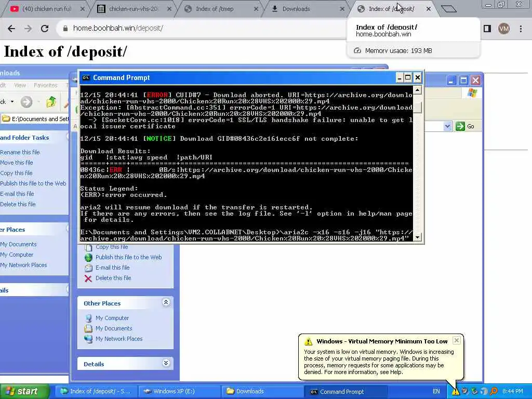The height and width of the screenshot is (399, 532).
Task: Click the Windows flag logo in Explorer
Action: click(x=472, y=93)
